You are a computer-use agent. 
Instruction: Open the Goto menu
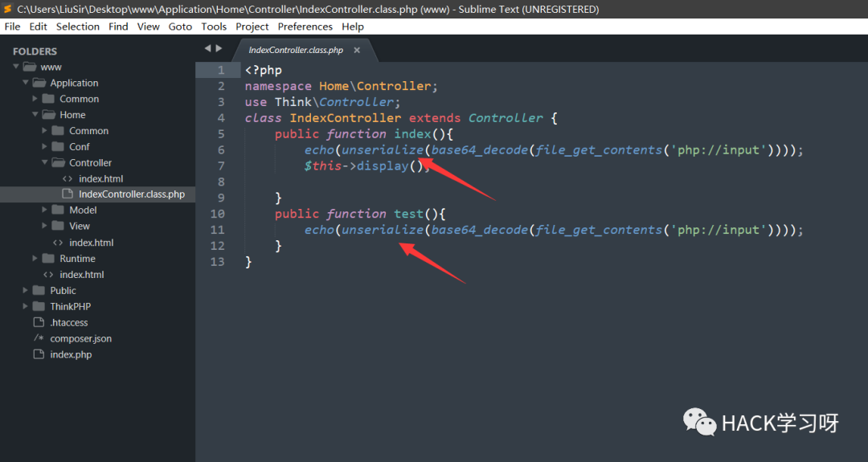click(180, 27)
